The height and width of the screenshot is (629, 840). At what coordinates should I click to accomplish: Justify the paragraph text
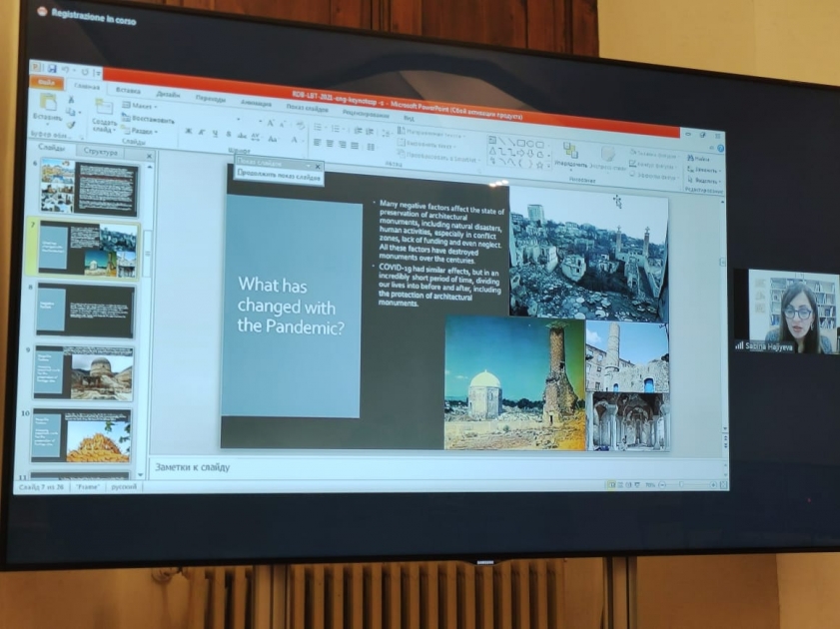click(x=355, y=146)
